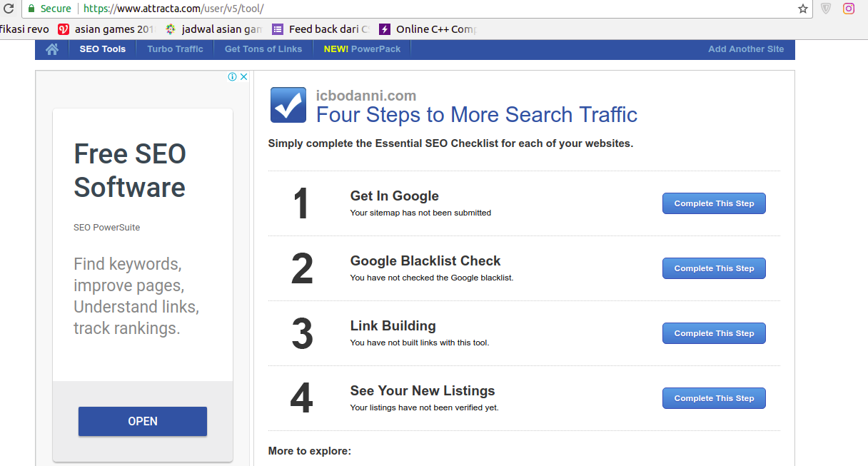
Task: Click the icbodanni.com site name
Action: point(366,96)
